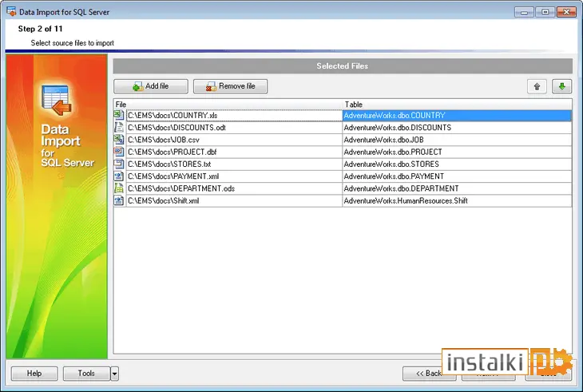Image resolution: width=583 pixels, height=392 pixels.
Task: Move selected file down with green arrow
Action: pyautogui.click(x=561, y=86)
